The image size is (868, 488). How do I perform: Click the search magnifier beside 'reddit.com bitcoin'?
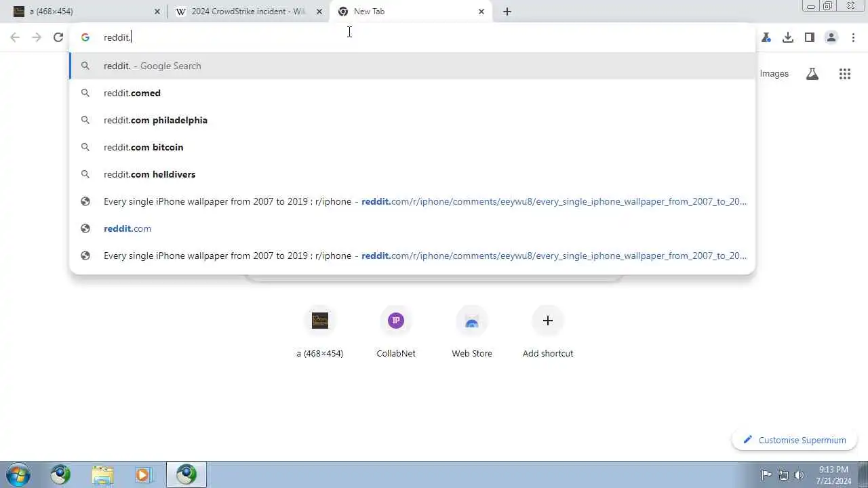[85, 147]
